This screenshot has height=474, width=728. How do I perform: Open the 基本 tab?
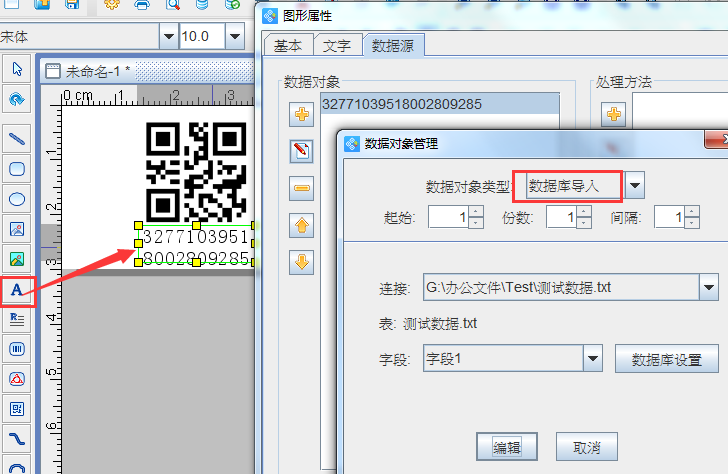[x=289, y=46]
